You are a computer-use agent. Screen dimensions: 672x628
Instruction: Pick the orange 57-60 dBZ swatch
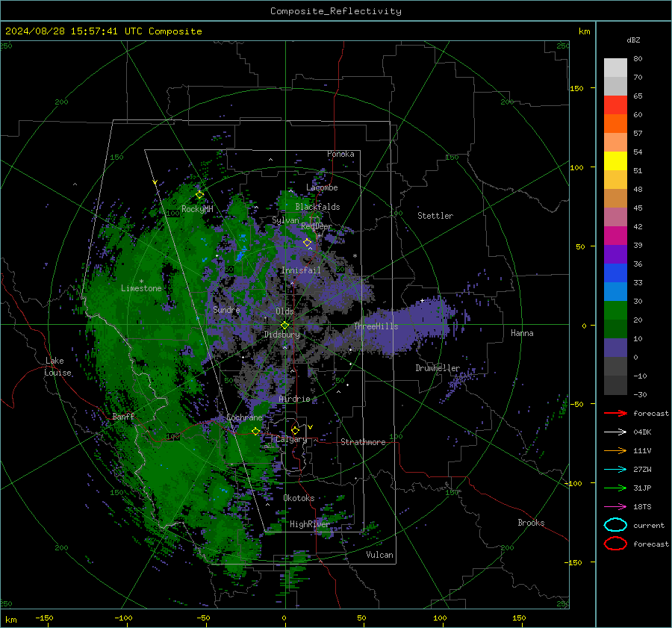[615, 123]
